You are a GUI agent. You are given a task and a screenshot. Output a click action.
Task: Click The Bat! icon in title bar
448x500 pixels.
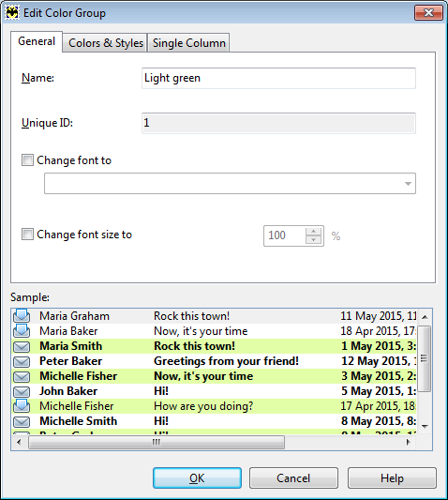tap(12, 13)
